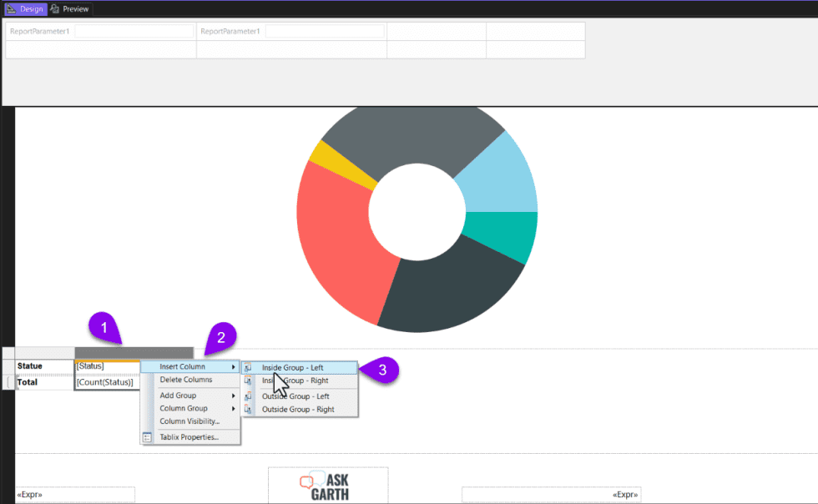Screen dimensions: 818x504
Task: Select the left footer «Expr» textbox
Action: coord(75,495)
